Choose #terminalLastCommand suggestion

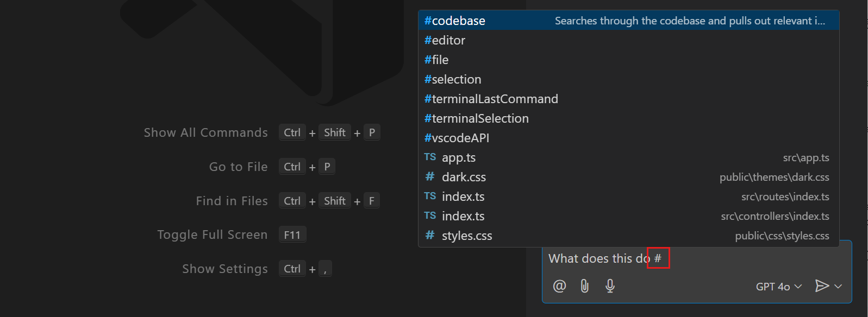point(491,99)
